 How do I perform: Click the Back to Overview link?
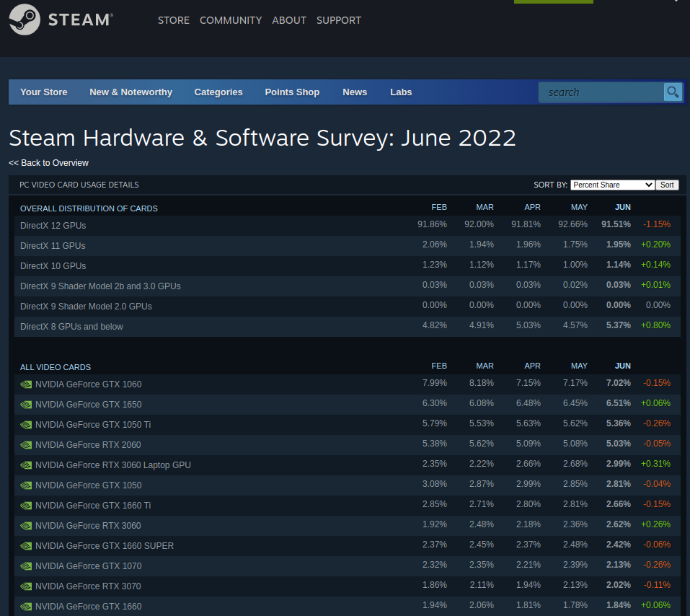click(x=48, y=163)
